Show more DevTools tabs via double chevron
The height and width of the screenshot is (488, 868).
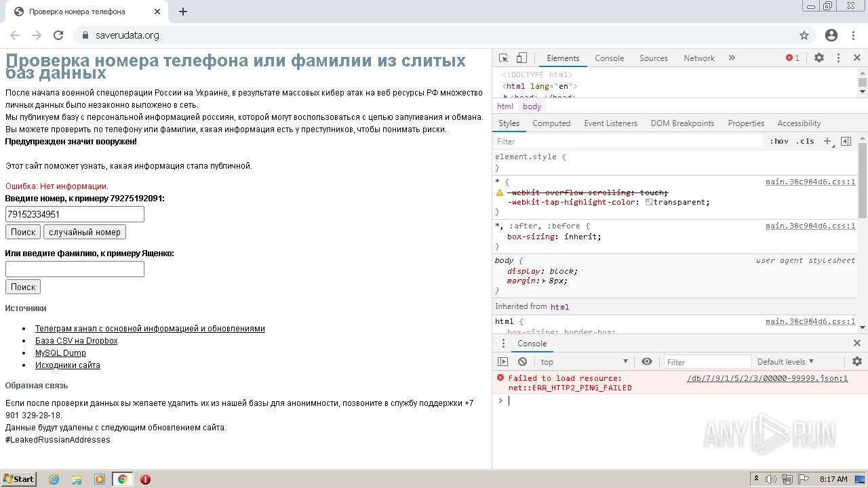[x=732, y=58]
